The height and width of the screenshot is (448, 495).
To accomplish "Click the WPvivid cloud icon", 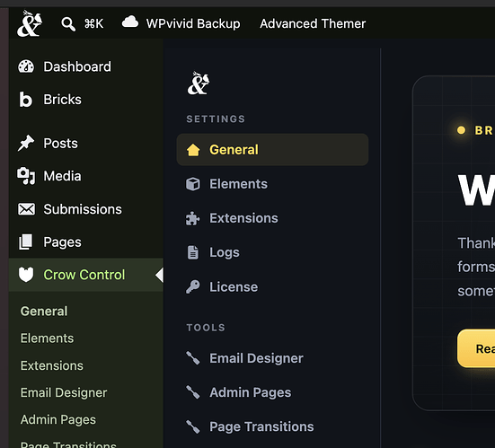I will click(130, 22).
